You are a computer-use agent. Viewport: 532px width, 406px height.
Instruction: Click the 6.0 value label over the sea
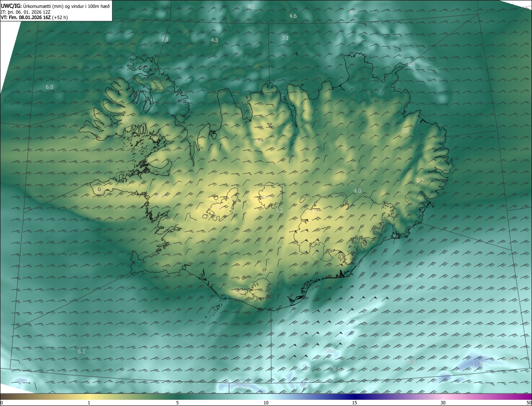[49, 87]
